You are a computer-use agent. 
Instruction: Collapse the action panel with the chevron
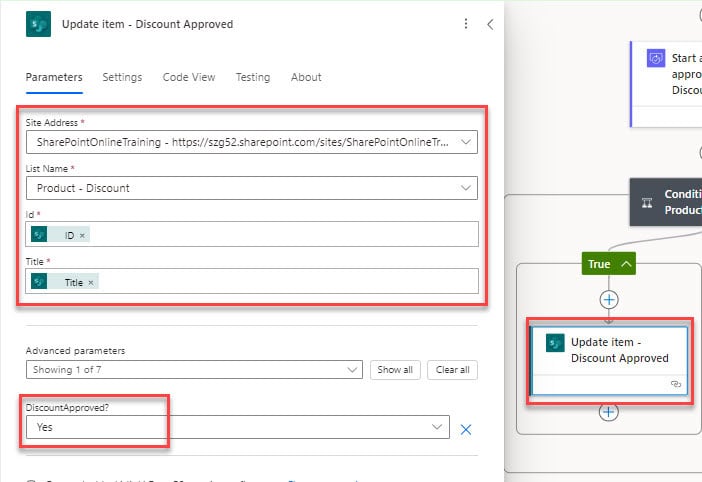coord(490,24)
